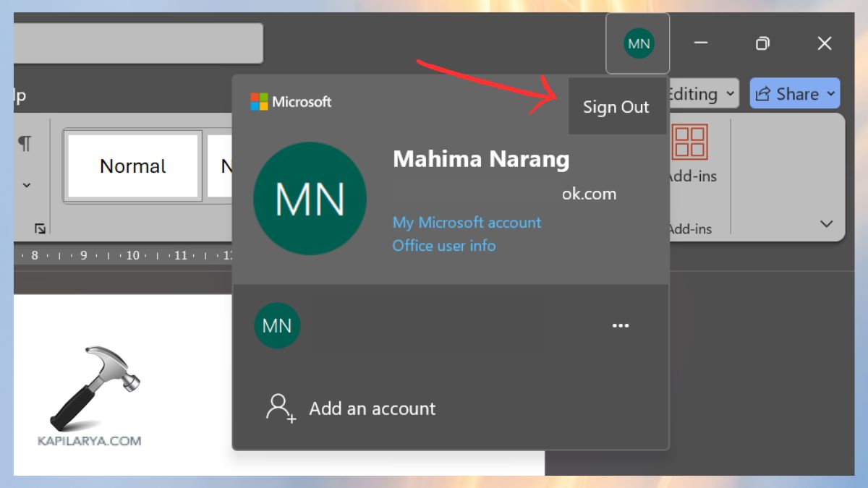Viewport: 868px width, 488px height.
Task: Open Office user info
Action: (444, 245)
